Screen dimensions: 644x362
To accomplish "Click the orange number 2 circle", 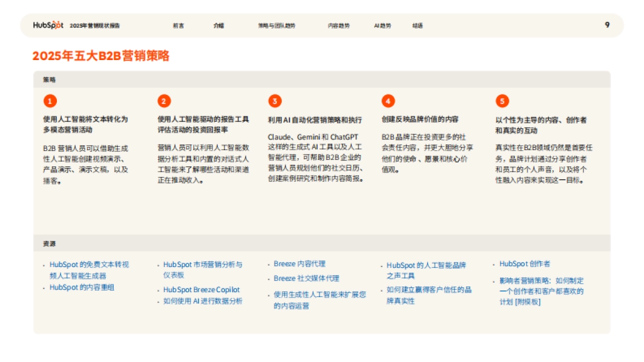I will click(x=164, y=101).
